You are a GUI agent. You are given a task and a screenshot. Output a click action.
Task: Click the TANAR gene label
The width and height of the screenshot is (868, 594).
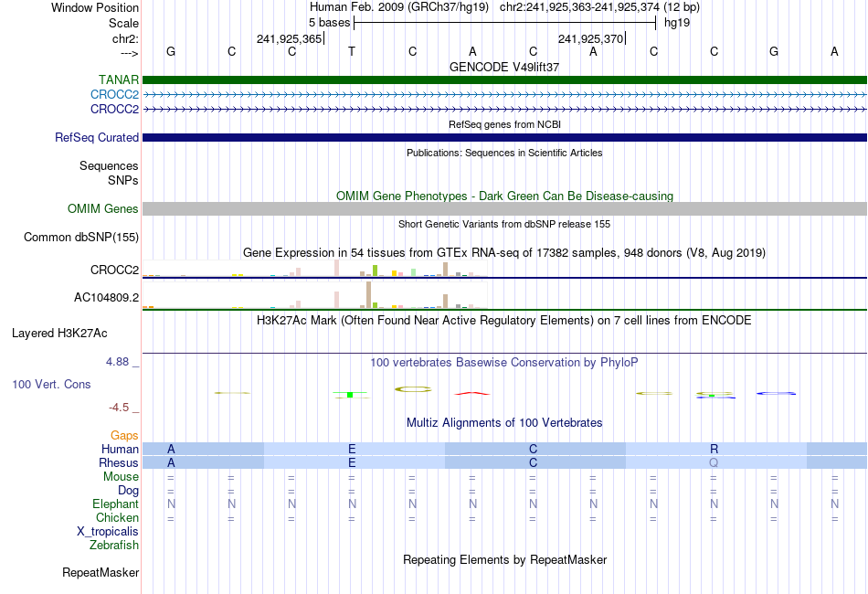(x=119, y=80)
